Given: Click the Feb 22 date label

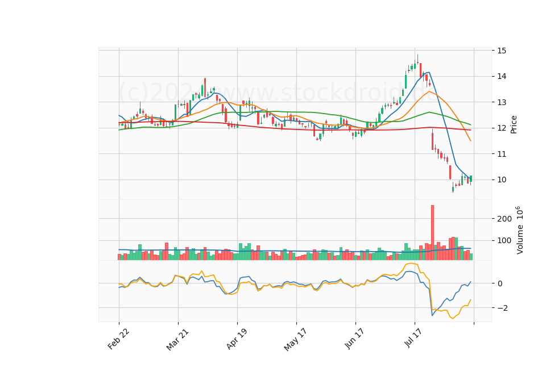Looking at the screenshot, I should click(118, 339).
